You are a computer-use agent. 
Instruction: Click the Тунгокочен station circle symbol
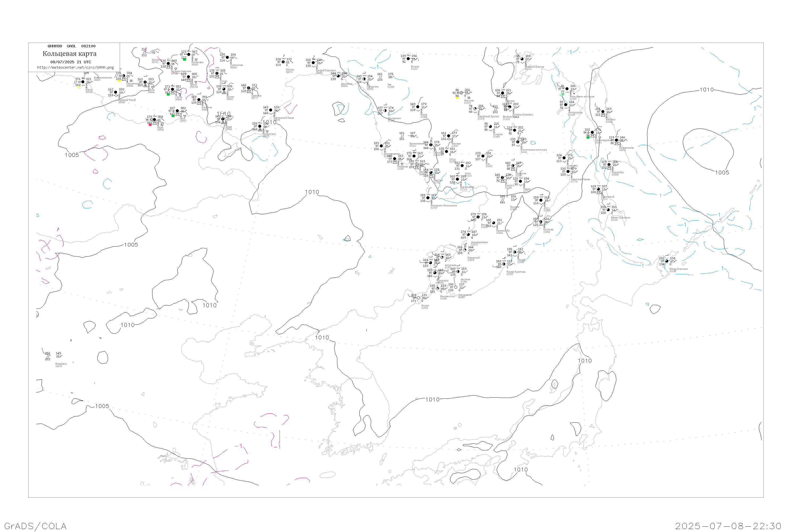[227, 58]
